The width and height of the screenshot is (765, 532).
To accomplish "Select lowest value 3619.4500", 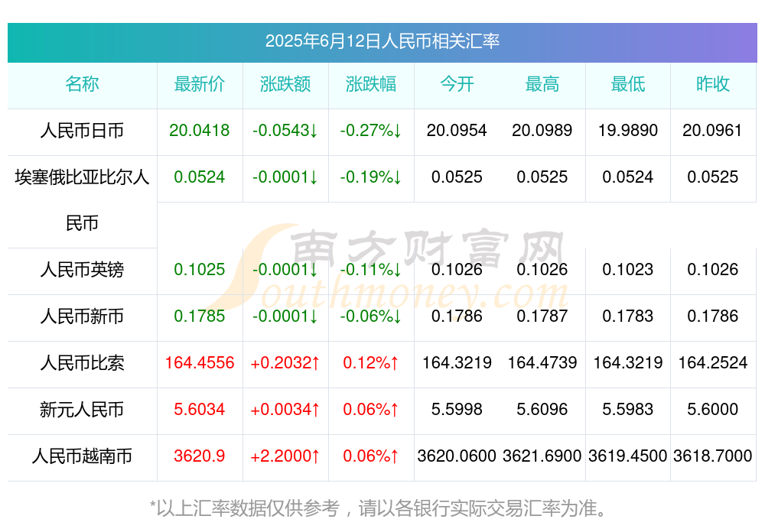I will point(628,456).
